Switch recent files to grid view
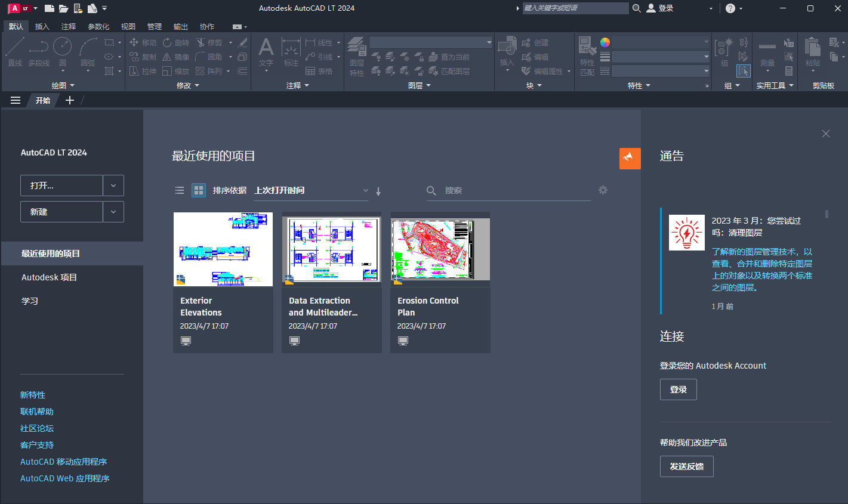 click(x=199, y=190)
